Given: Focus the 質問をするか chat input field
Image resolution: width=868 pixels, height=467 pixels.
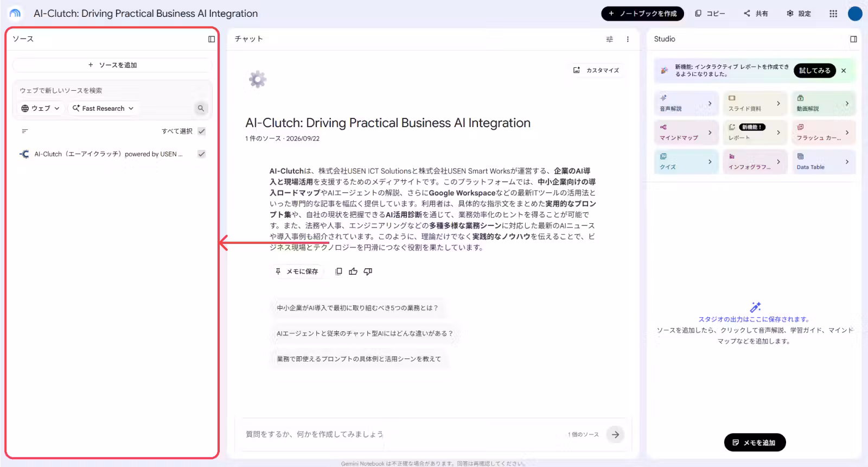Looking at the screenshot, I should tap(401, 434).
